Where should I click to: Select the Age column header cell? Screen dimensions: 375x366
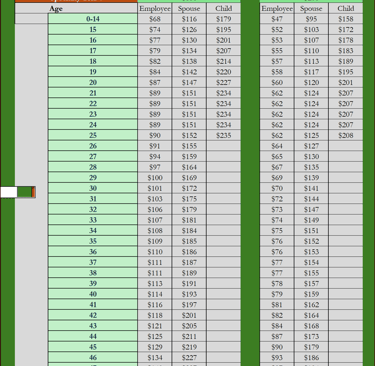76,9
